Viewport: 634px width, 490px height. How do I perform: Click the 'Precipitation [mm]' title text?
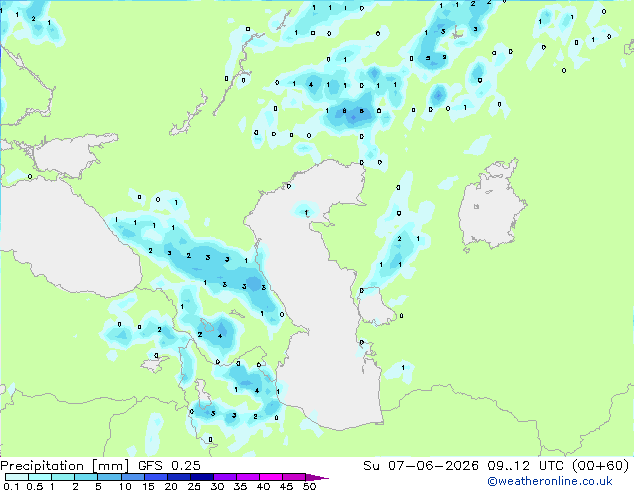(65, 466)
